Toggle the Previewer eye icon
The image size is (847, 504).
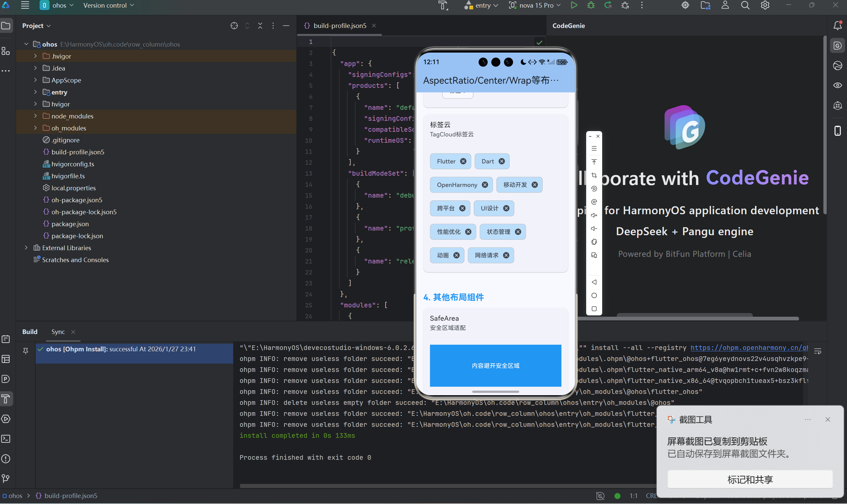[837, 85]
